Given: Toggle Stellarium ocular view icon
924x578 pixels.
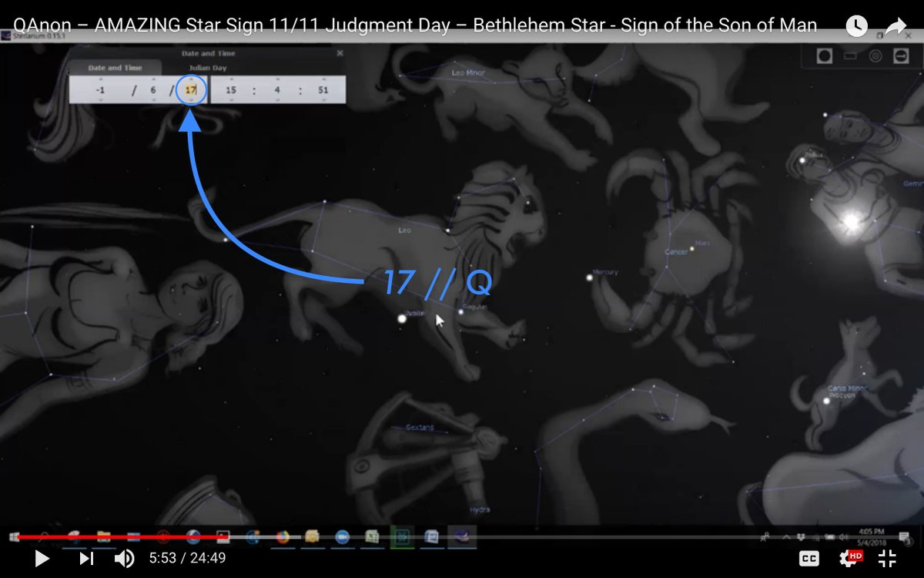Looking at the screenshot, I should [x=825, y=55].
